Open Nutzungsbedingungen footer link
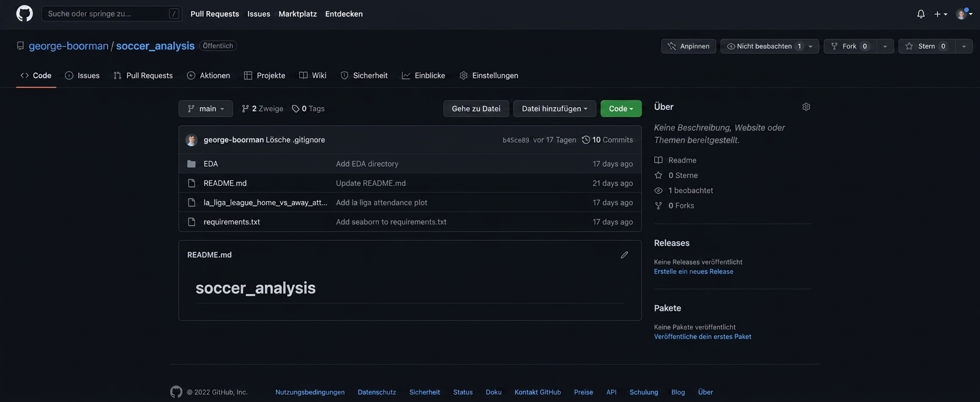Viewport: 980px width, 402px height. pos(310,392)
